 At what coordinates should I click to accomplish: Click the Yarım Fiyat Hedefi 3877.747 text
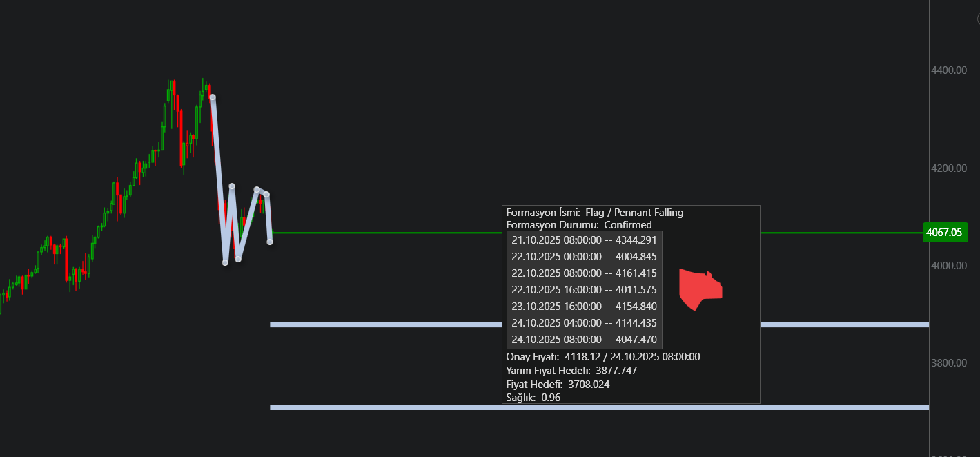pyautogui.click(x=571, y=371)
